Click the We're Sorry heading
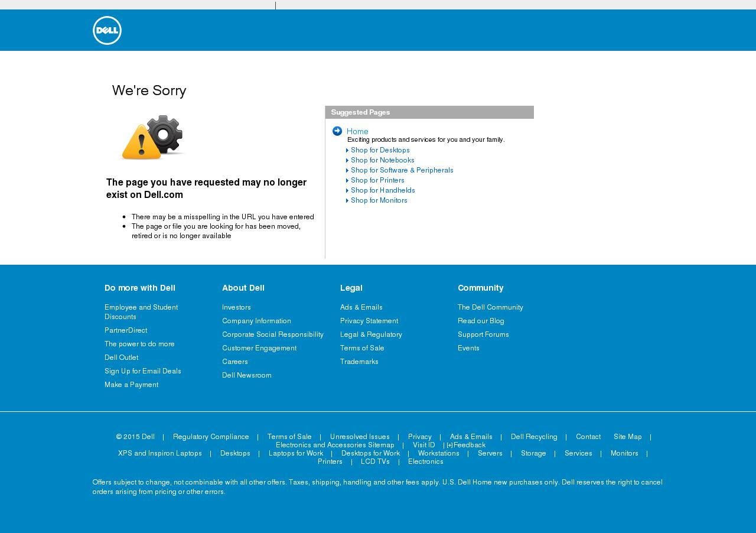Screen dimensions: 756x533 149,90
